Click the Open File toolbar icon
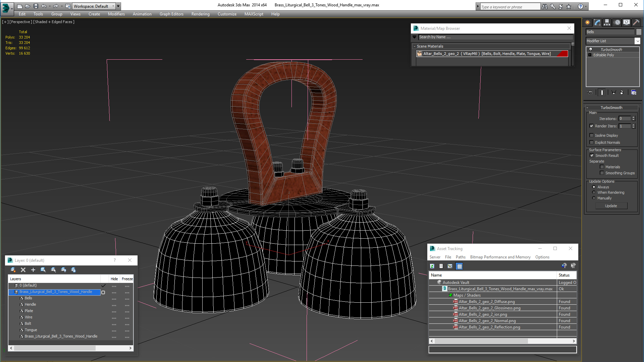 pos(28,6)
